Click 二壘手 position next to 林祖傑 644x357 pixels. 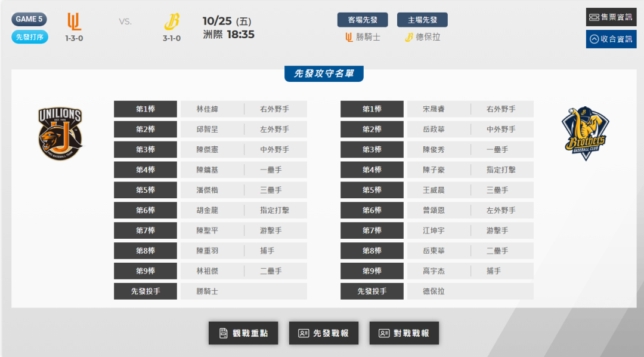(271, 271)
